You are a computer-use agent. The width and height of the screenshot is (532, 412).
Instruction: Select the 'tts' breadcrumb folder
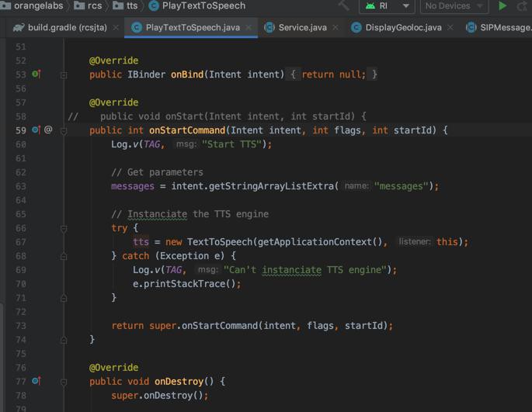[126, 5]
